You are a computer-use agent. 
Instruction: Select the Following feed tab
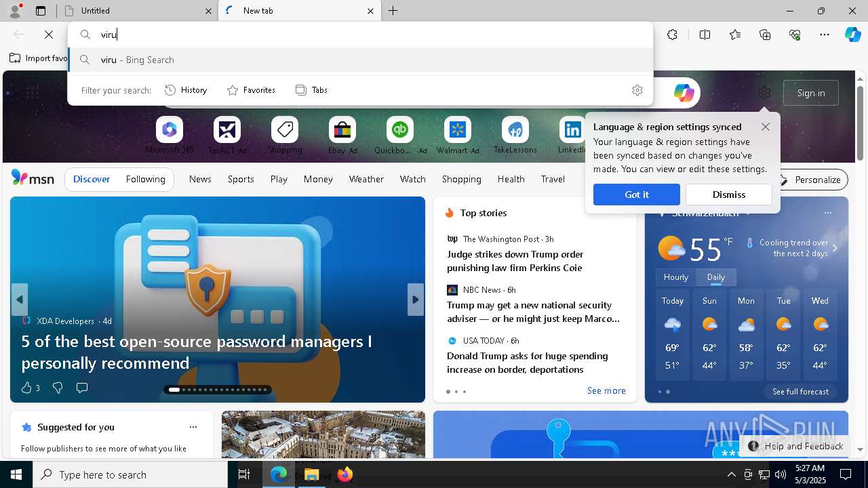click(145, 180)
